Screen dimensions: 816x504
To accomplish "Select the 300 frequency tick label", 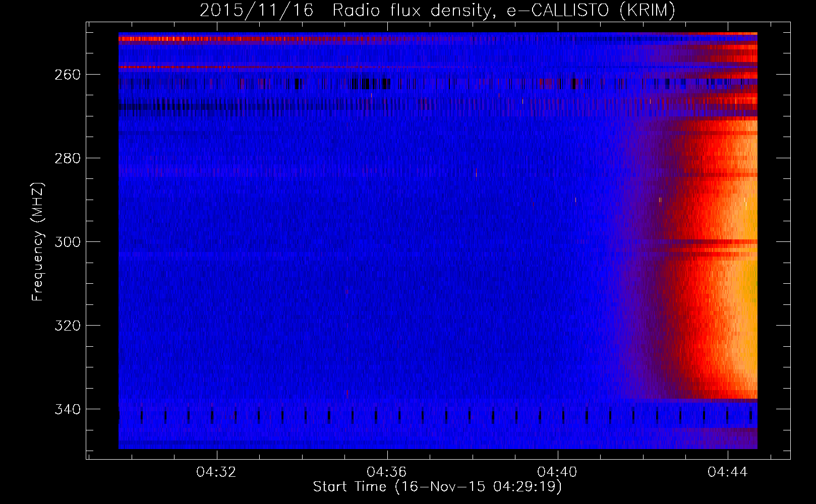I will point(68,242).
